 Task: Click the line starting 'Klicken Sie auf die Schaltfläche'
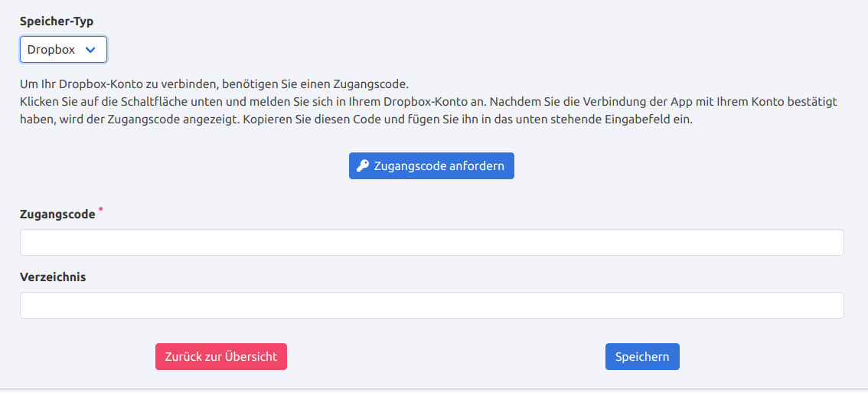429,102
